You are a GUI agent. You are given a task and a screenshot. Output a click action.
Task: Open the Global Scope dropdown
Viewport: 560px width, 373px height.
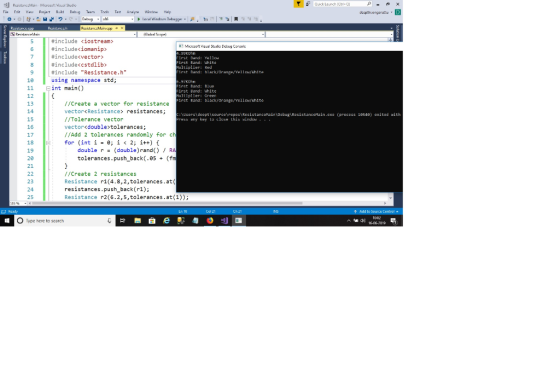pos(201,34)
